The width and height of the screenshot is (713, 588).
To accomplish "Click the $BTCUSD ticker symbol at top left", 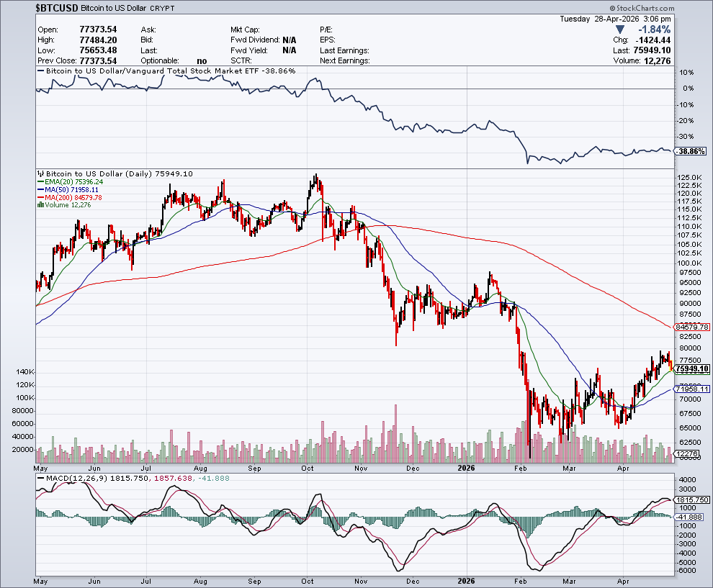I will click(57, 7).
